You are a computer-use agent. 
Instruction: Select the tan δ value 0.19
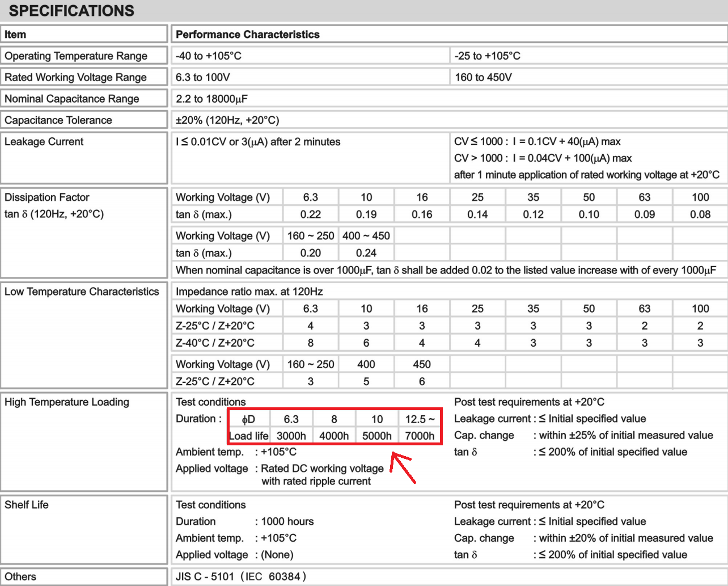point(366,214)
